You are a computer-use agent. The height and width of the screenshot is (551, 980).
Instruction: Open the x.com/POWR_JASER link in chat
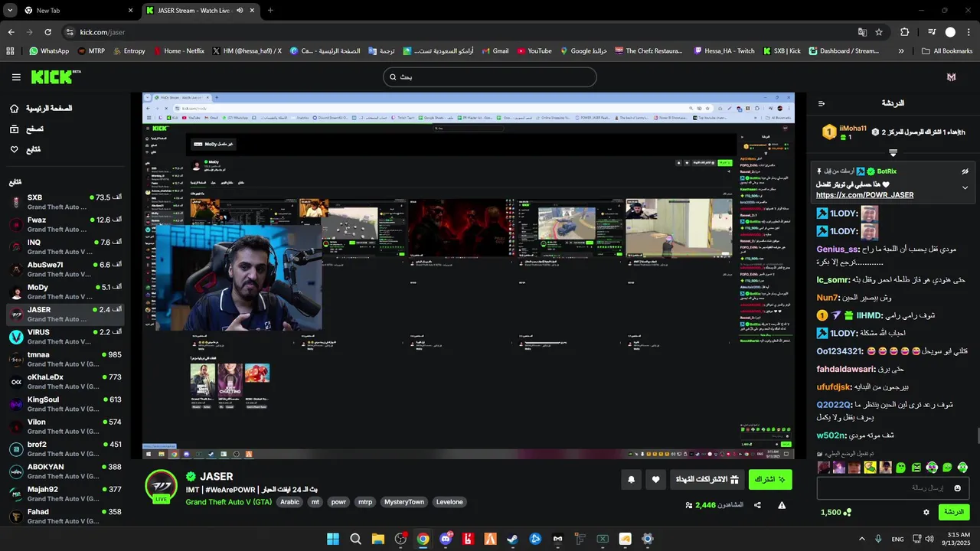[x=864, y=195]
